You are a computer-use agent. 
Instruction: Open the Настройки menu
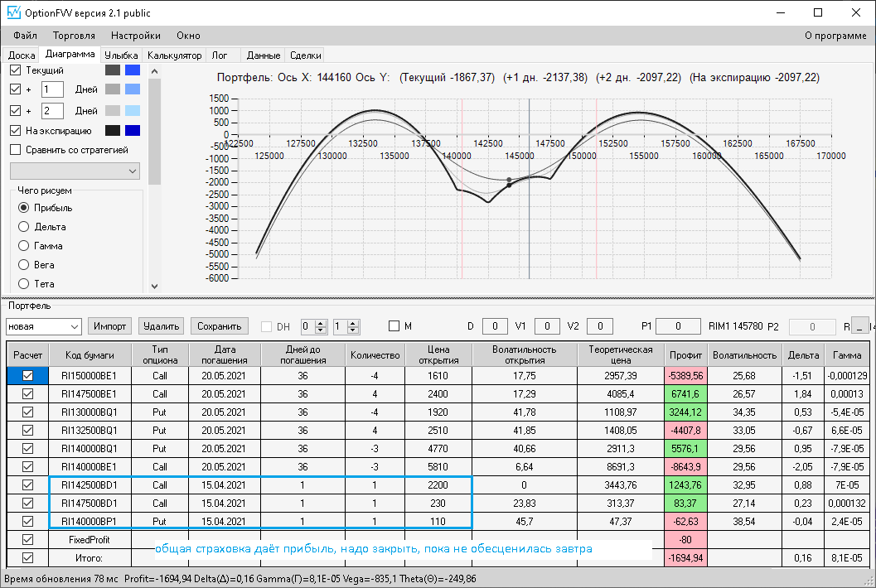[x=135, y=36]
